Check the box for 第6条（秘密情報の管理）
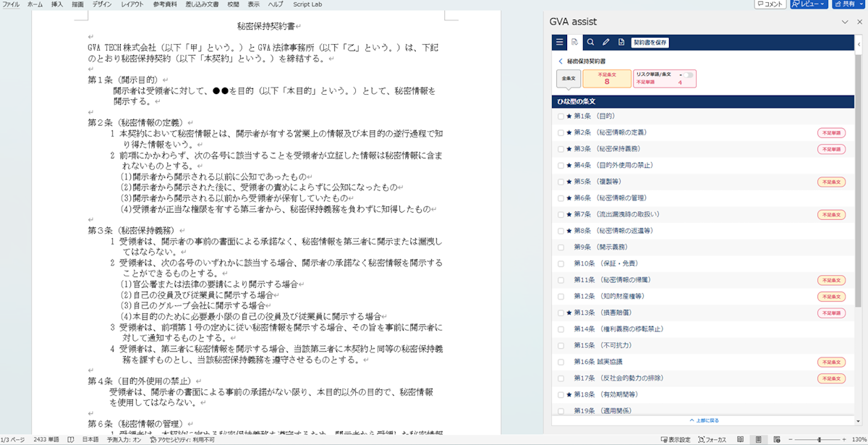This screenshot has width=868, height=445. [x=561, y=198]
